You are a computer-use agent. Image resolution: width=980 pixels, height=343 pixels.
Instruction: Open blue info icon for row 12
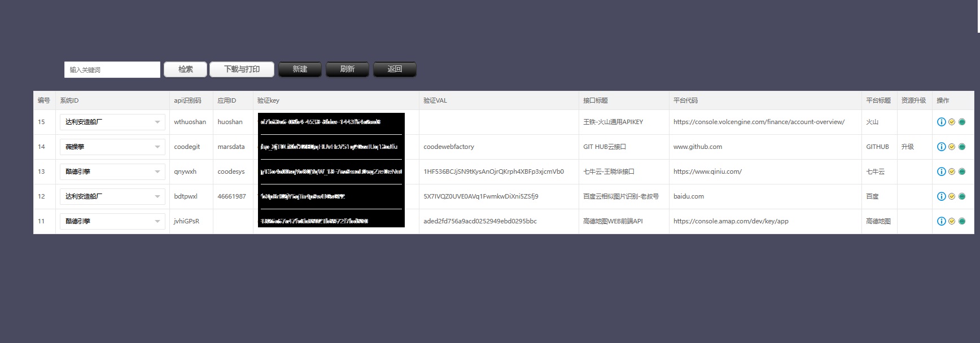point(941,196)
